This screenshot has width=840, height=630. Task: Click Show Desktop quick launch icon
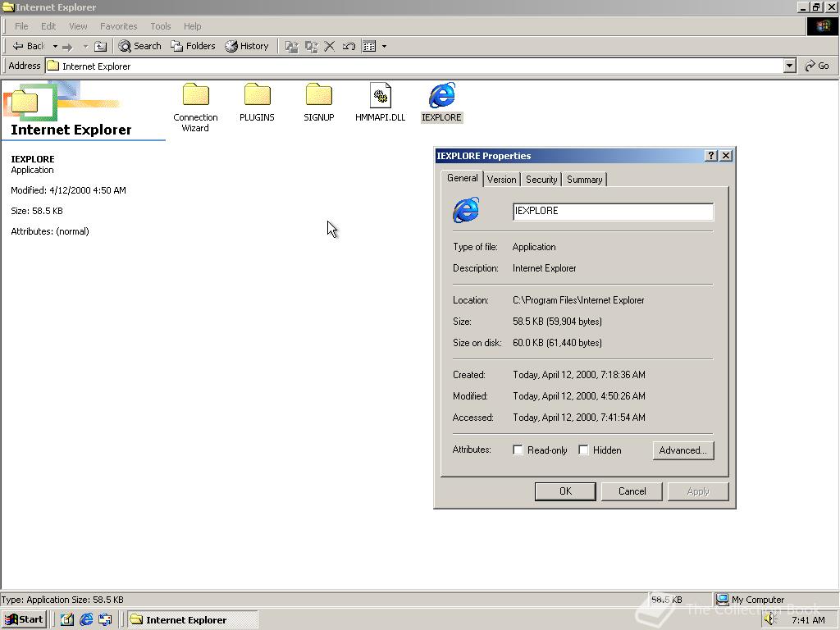tap(67, 620)
